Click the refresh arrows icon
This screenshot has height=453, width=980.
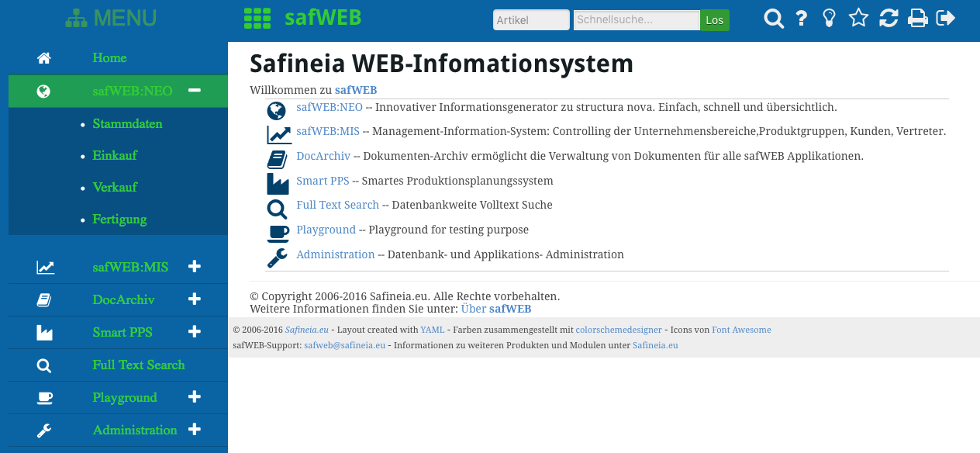[x=889, y=18]
